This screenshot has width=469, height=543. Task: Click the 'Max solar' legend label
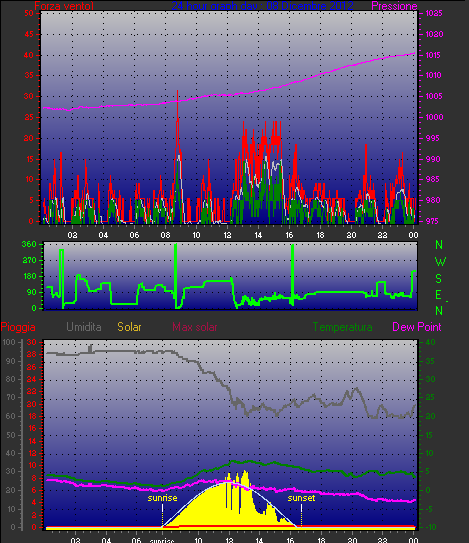click(x=195, y=327)
